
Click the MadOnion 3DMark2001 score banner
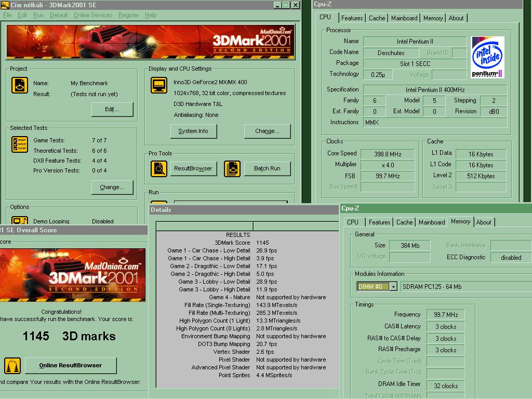click(73, 275)
